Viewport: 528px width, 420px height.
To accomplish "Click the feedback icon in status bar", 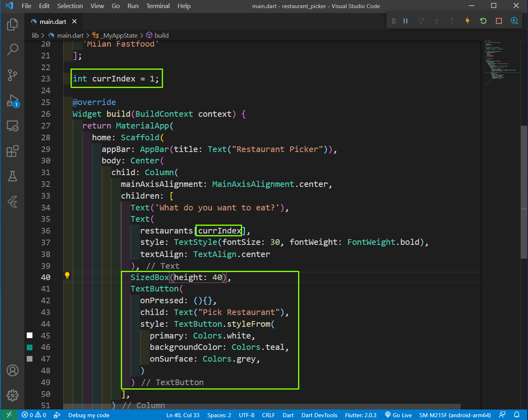I will [502, 415].
